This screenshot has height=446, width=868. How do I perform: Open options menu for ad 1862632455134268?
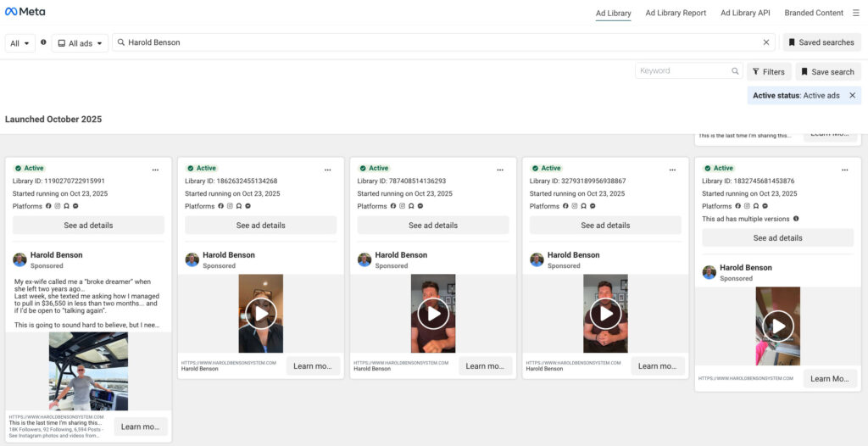pos(328,170)
